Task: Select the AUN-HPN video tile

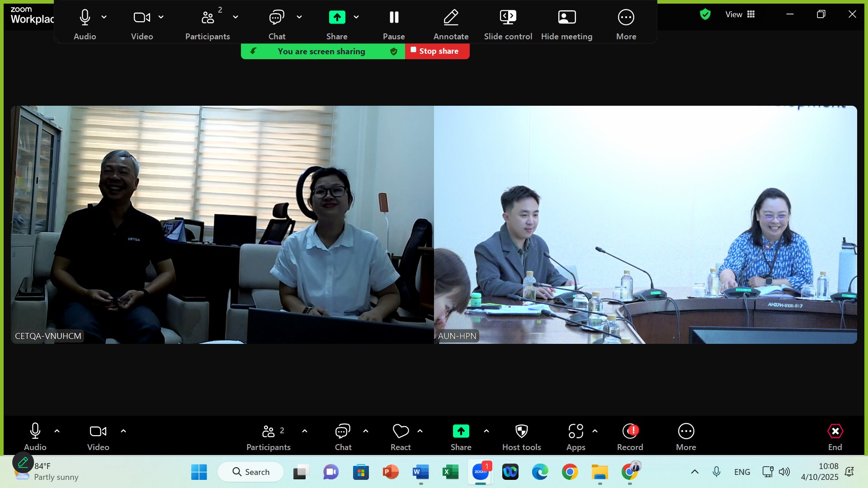Action: 646,225
